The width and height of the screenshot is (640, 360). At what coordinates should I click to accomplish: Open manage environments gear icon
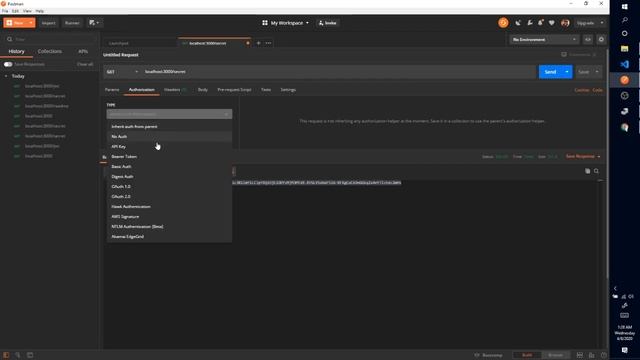[x=601, y=40]
